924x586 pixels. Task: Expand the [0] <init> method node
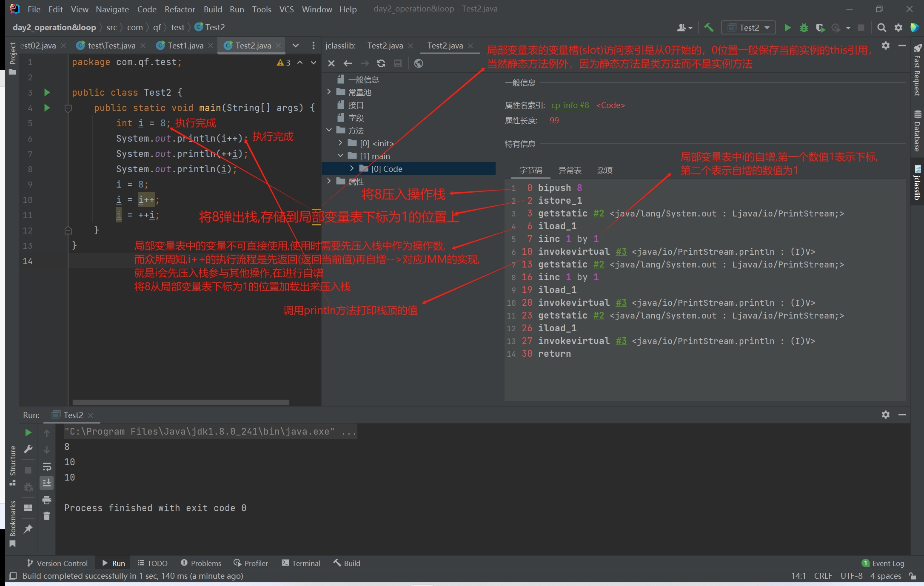pyautogui.click(x=340, y=143)
